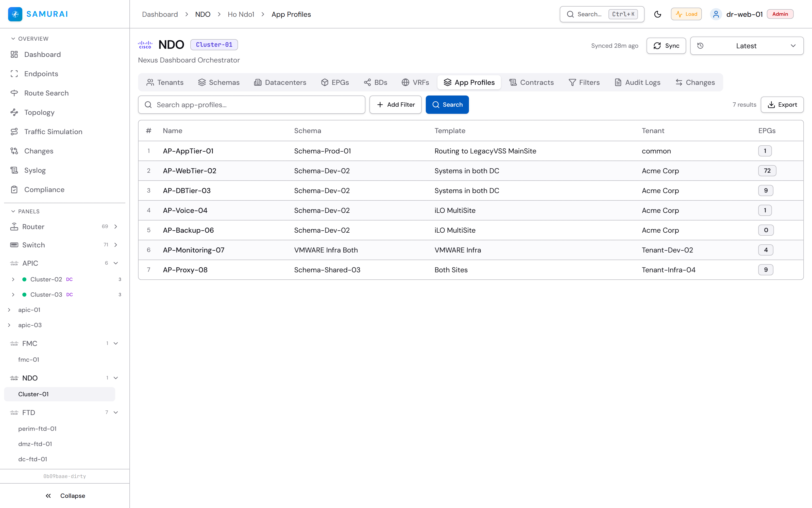Switch to the Contracts tab
Image resolution: width=812 pixels, height=508 pixels.
532,82
